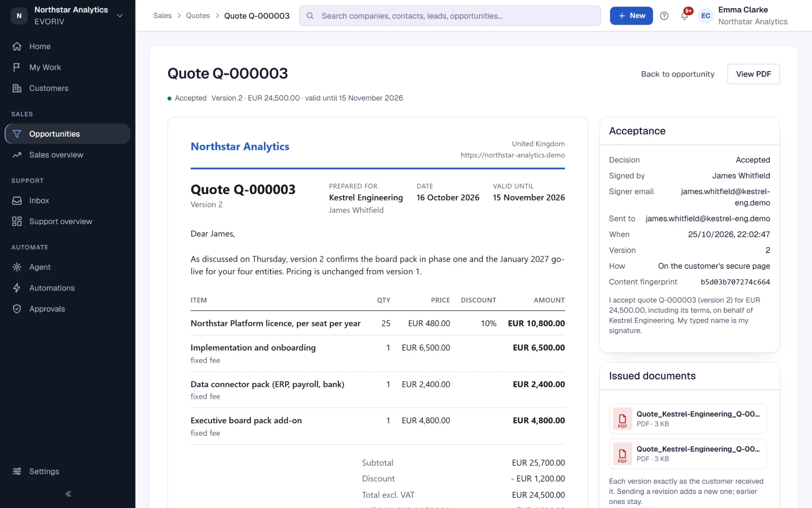Viewport: 812px width, 508px height.
Task: Open the Approvals menu item
Action: point(67,308)
